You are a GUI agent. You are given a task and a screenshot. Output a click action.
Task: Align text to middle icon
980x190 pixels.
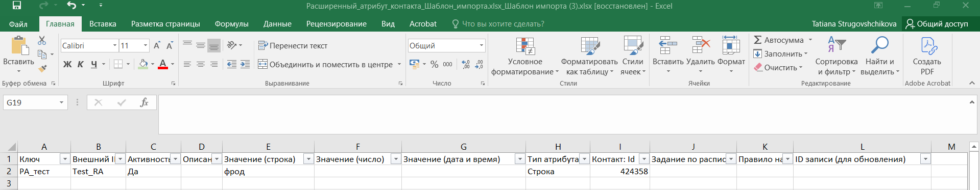pyautogui.click(x=201, y=45)
